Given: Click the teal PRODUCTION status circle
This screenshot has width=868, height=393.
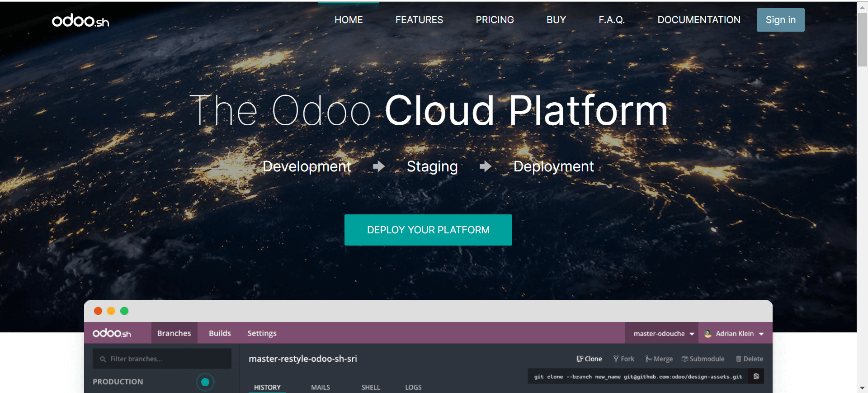Looking at the screenshot, I should (205, 382).
